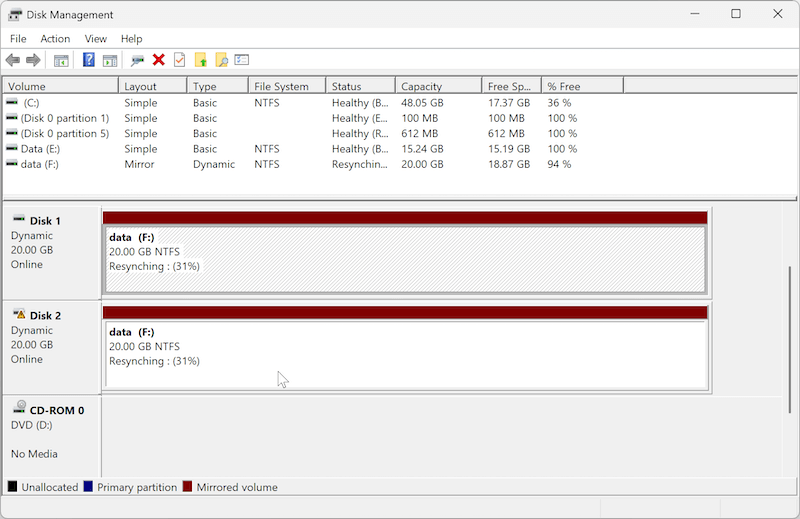Click the 18.87 GB free space cell
Image resolution: width=800 pixels, height=519 pixels.
(509, 164)
